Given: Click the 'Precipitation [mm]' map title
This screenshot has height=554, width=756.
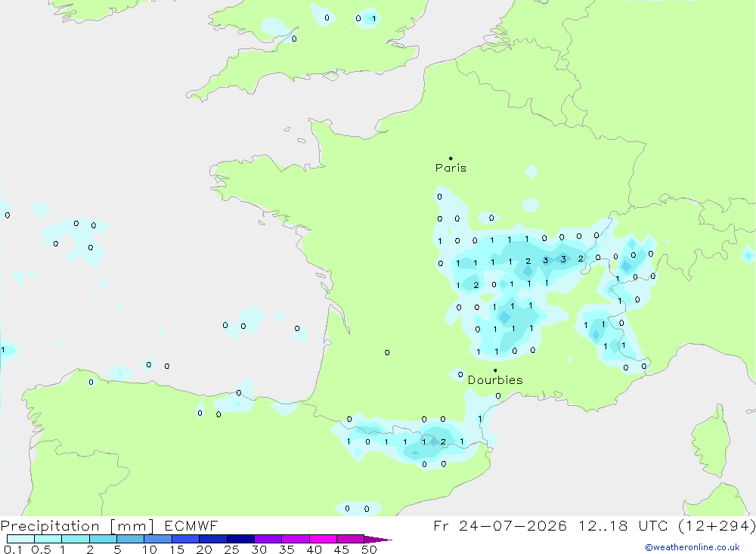Looking at the screenshot, I should tap(77, 526).
